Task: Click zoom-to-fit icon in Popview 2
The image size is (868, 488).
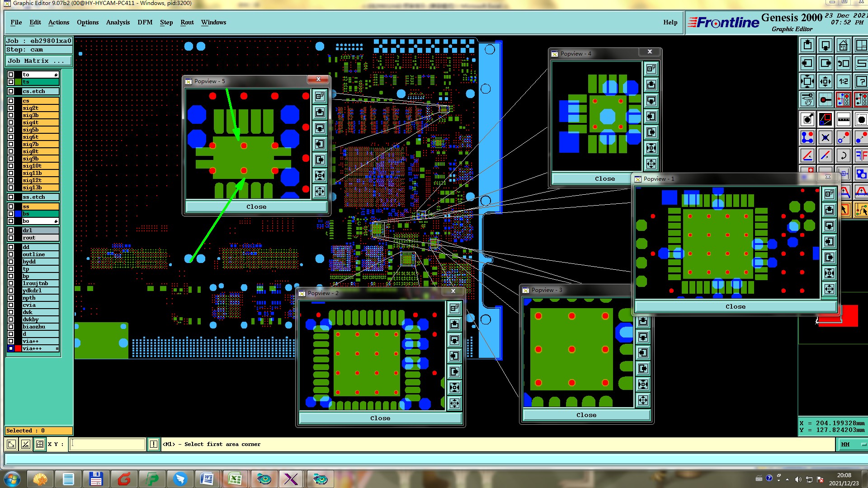Action: [x=454, y=387]
